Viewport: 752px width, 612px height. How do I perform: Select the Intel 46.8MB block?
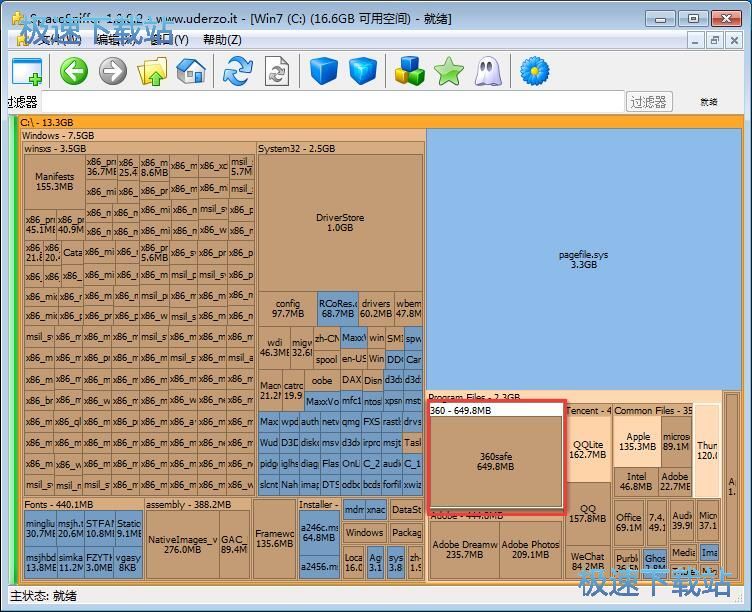coord(636,482)
